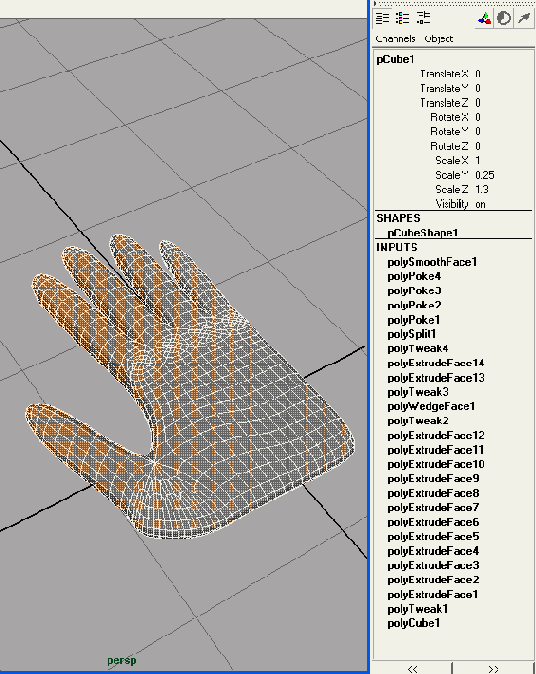536x674 pixels.
Task: Click the colored axes manipulator icon
Action: [x=484, y=18]
